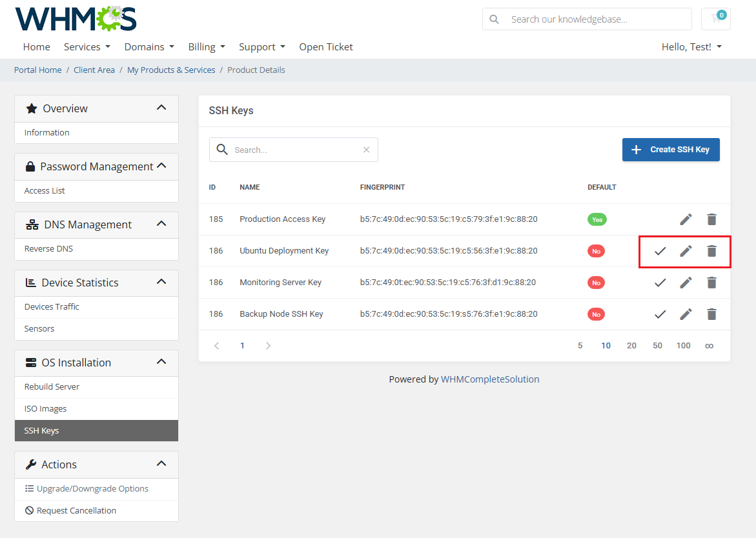This screenshot has height=538, width=756.
Task: Select SSH Keys in the sidebar
Action: pos(96,430)
